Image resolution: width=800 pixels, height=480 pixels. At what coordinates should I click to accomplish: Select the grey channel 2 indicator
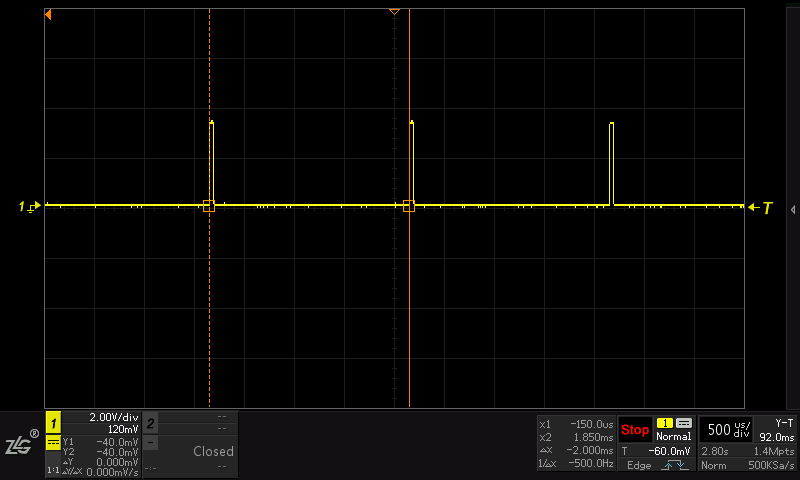151,423
